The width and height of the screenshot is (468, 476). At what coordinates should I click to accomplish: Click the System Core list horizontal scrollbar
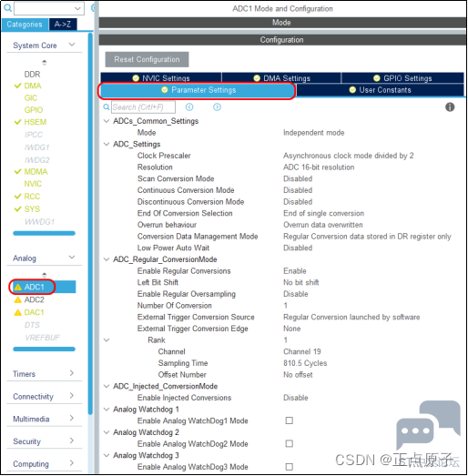tap(44, 233)
